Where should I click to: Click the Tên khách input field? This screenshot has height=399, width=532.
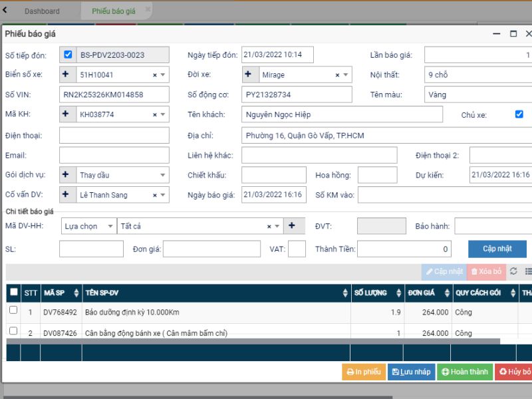(341, 114)
